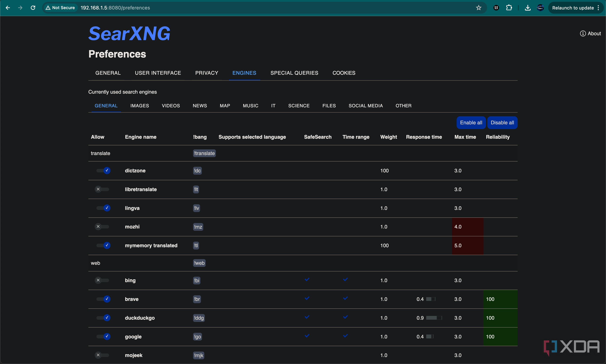606x364 pixels.
Task: Open the browser profile avatar
Action: pyautogui.click(x=540, y=8)
